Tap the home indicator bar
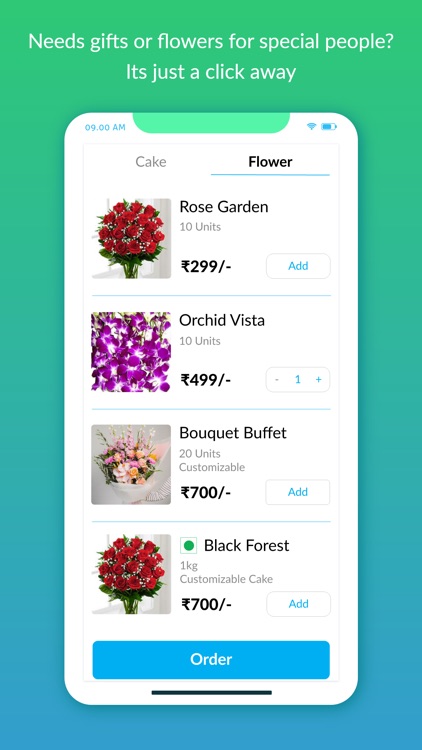Screen dimensions: 422x750 (x=211, y=692)
